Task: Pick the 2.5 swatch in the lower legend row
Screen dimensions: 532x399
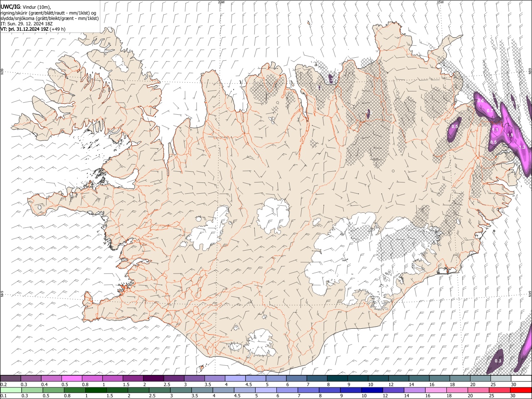Action: click(x=160, y=390)
